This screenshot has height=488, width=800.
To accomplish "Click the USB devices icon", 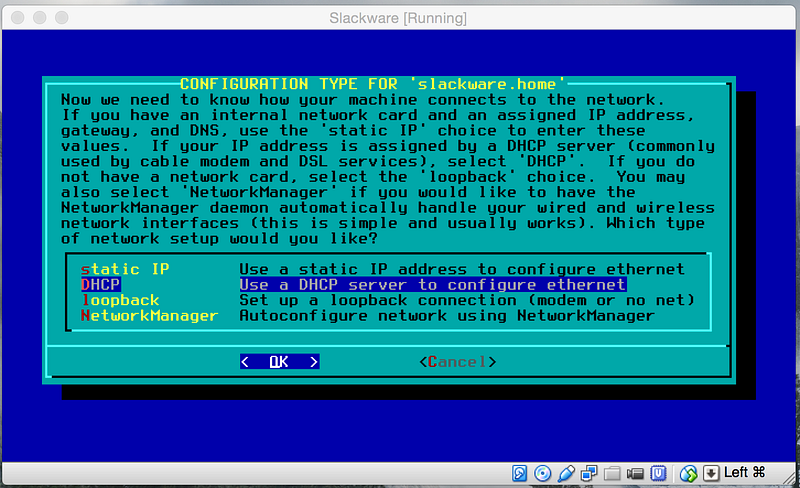I will click(x=566, y=473).
